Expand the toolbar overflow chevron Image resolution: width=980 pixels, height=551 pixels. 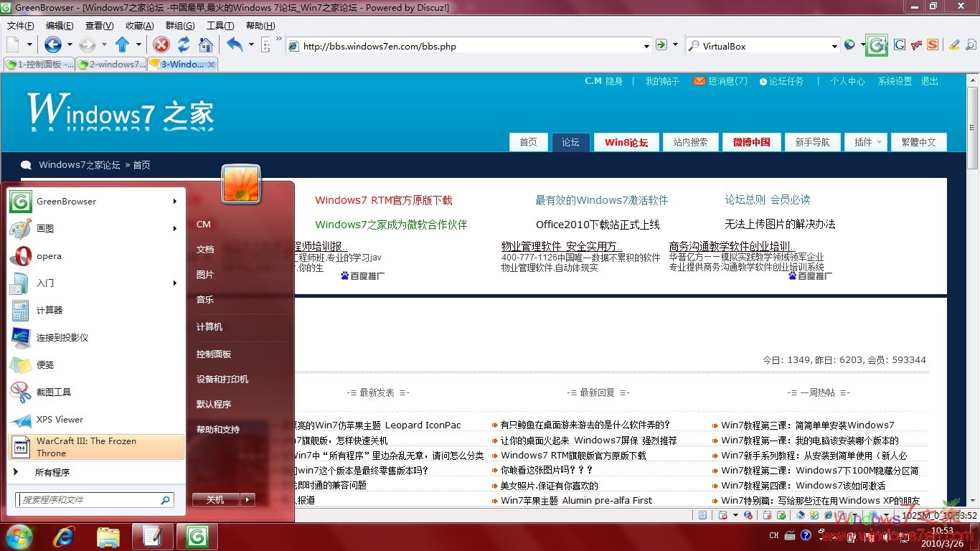click(278, 39)
